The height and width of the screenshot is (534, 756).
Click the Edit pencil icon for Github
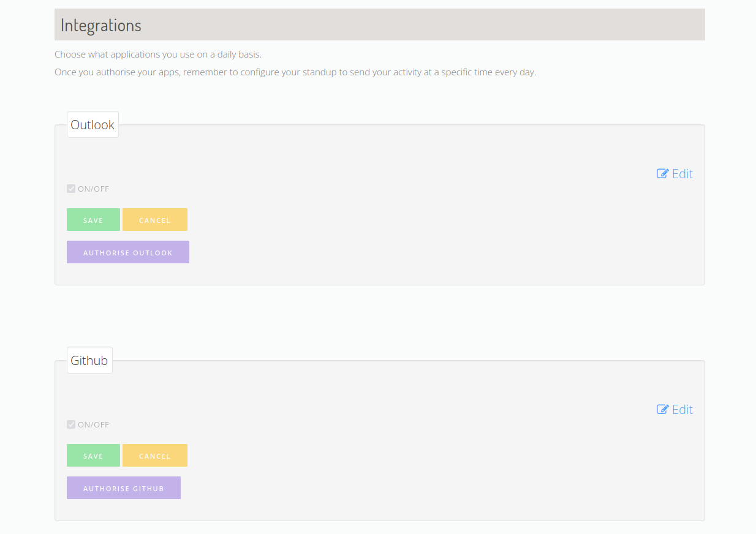point(662,410)
